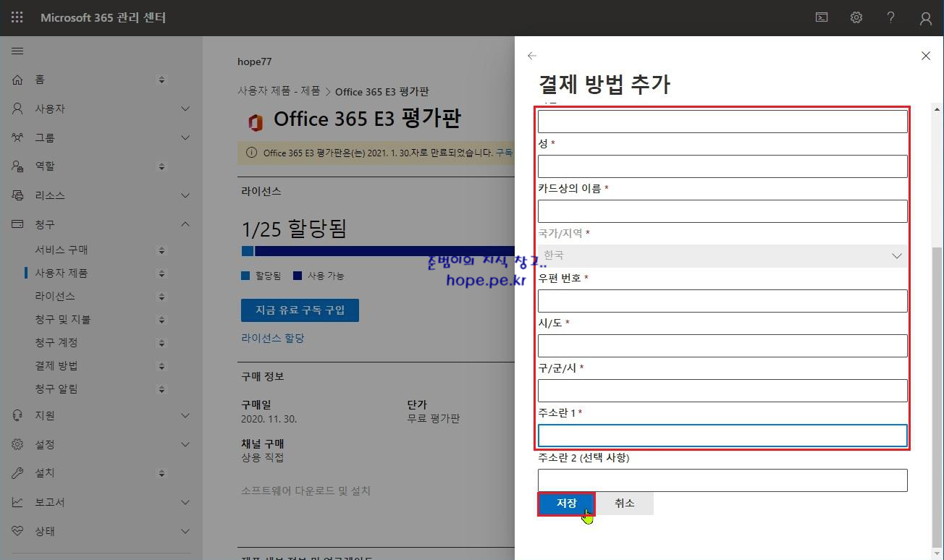Open Cloud Shell console icon

[x=822, y=17]
